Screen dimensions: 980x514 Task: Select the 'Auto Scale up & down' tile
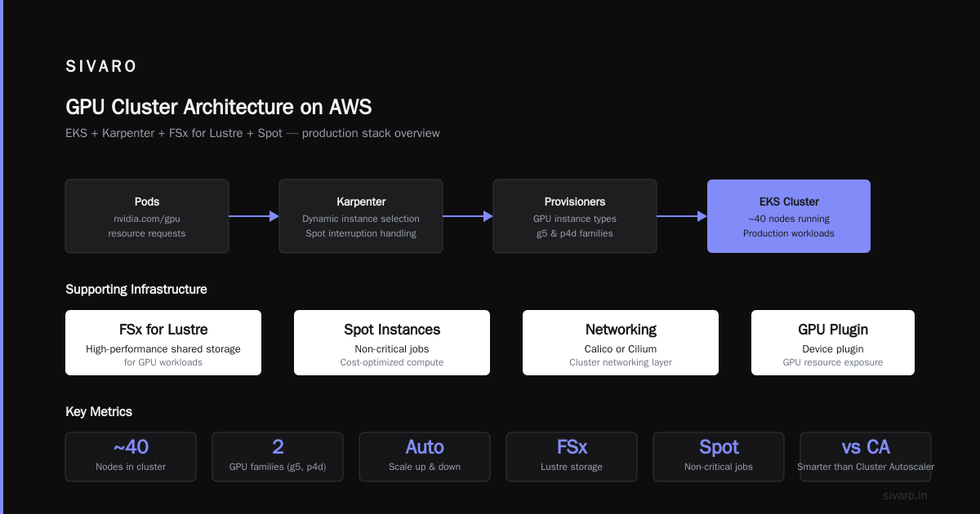[x=425, y=457]
